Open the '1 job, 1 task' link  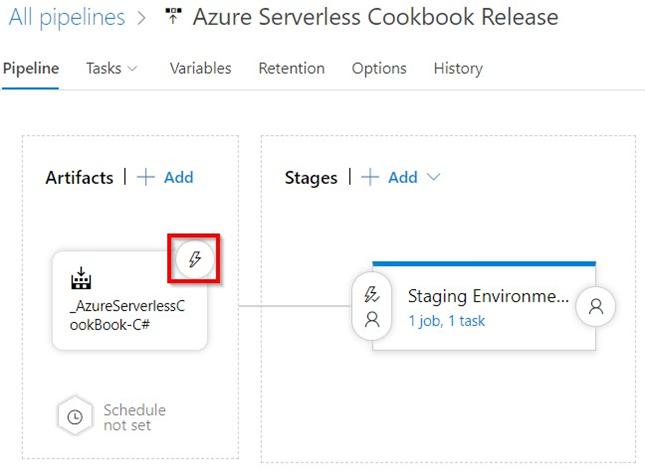(447, 320)
